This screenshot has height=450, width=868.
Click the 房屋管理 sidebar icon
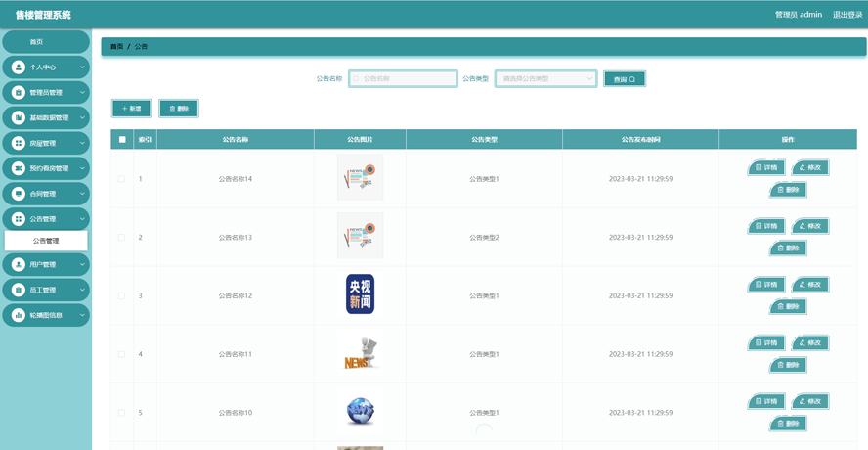pyautogui.click(x=19, y=143)
